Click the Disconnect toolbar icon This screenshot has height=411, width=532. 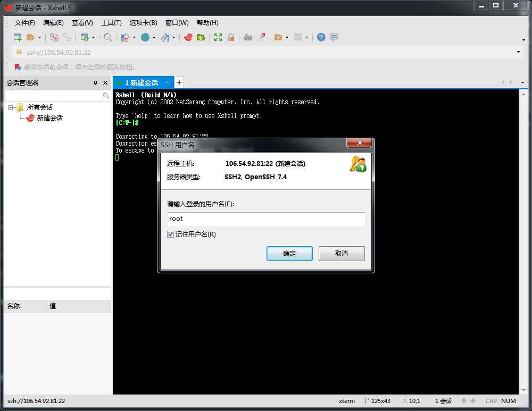pyautogui.click(x=54, y=37)
